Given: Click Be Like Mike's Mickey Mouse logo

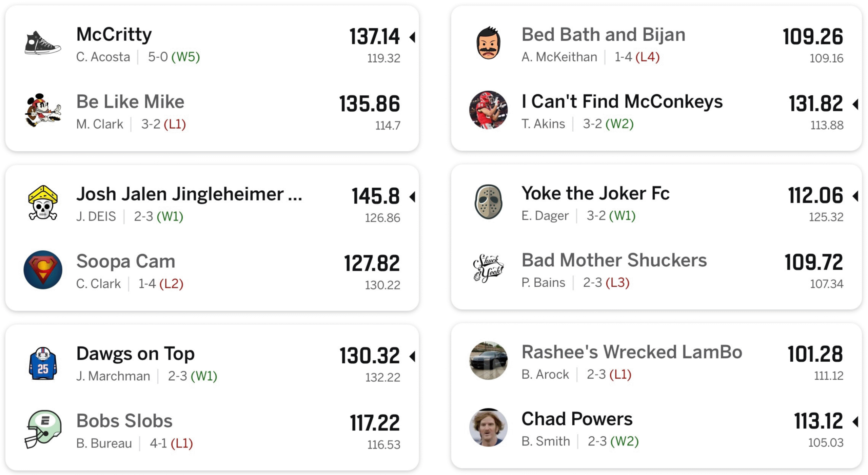Looking at the screenshot, I should point(43,110).
